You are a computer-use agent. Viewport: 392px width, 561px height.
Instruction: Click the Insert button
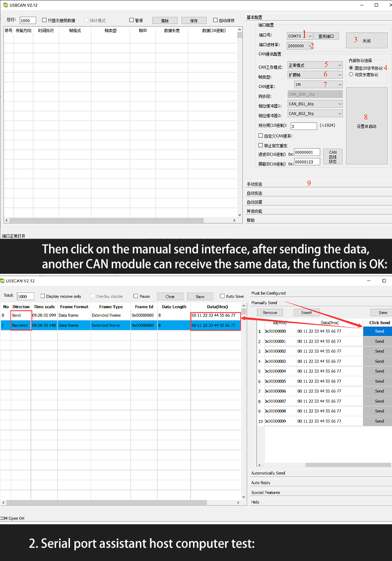(x=307, y=312)
